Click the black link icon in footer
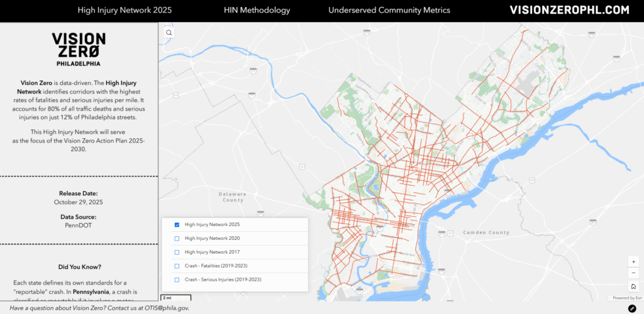 632,308
